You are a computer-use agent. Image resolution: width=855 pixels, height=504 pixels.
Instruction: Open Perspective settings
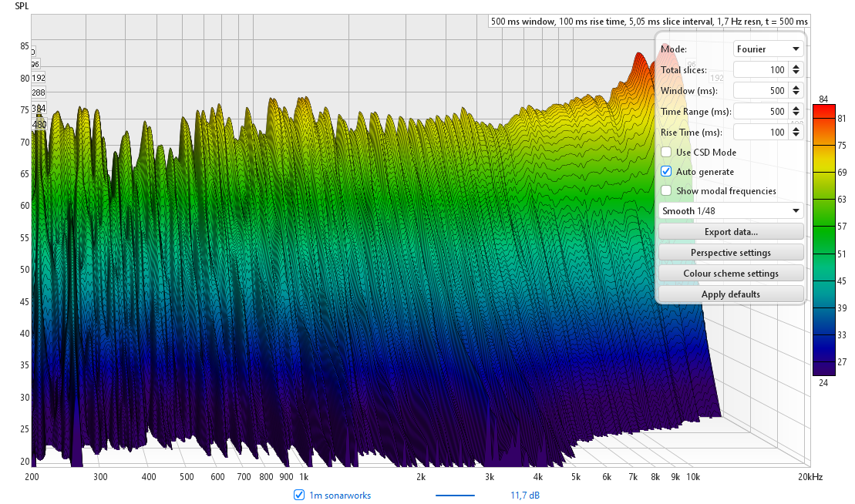731,252
